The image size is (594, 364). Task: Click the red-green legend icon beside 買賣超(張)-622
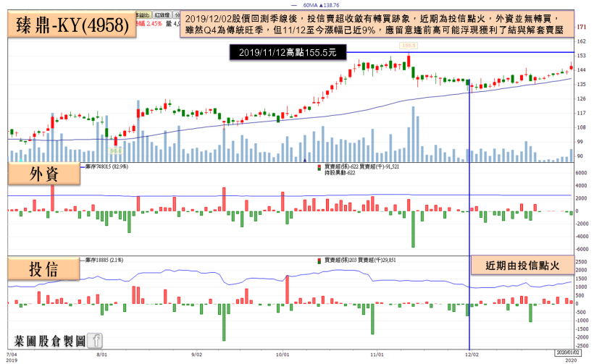319,167
